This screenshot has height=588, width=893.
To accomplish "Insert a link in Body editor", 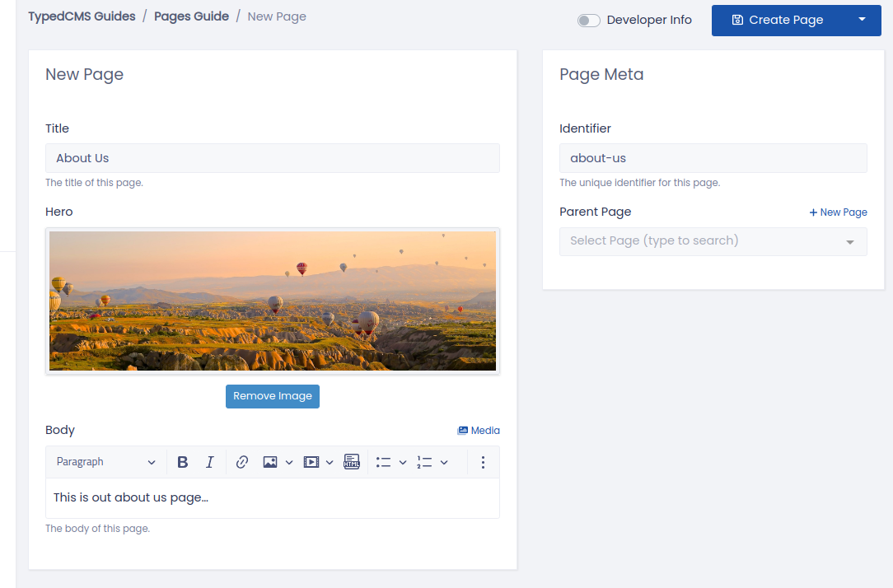I will pyautogui.click(x=242, y=462).
